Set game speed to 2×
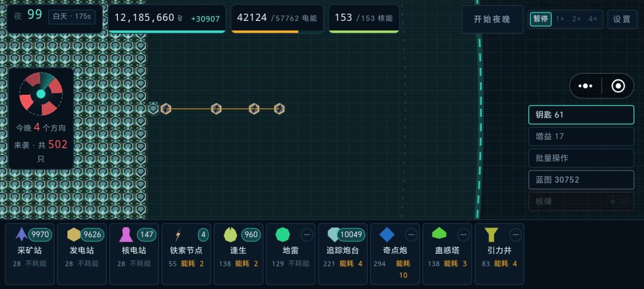Image resolution: width=644 pixels, height=289 pixels. [x=576, y=19]
